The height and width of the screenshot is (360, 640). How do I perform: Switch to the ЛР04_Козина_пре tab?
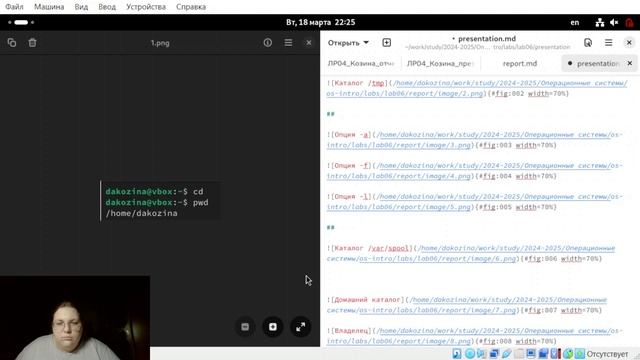click(440, 64)
